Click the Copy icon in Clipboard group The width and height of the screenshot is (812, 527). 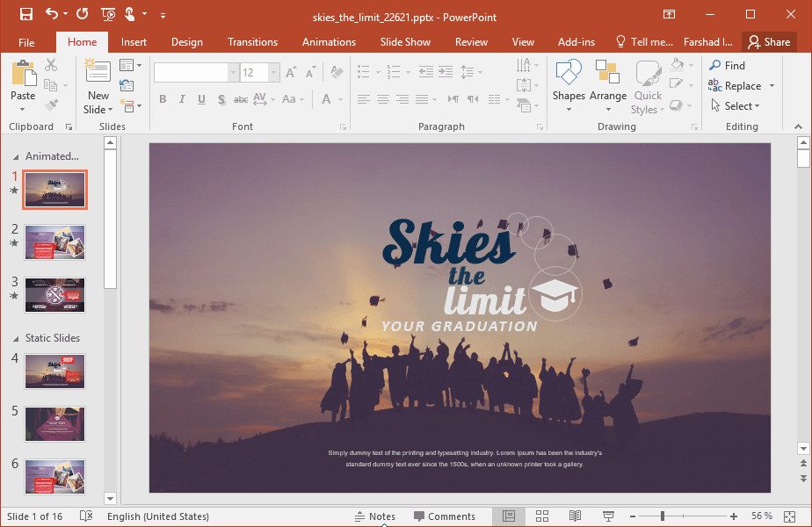(51, 85)
